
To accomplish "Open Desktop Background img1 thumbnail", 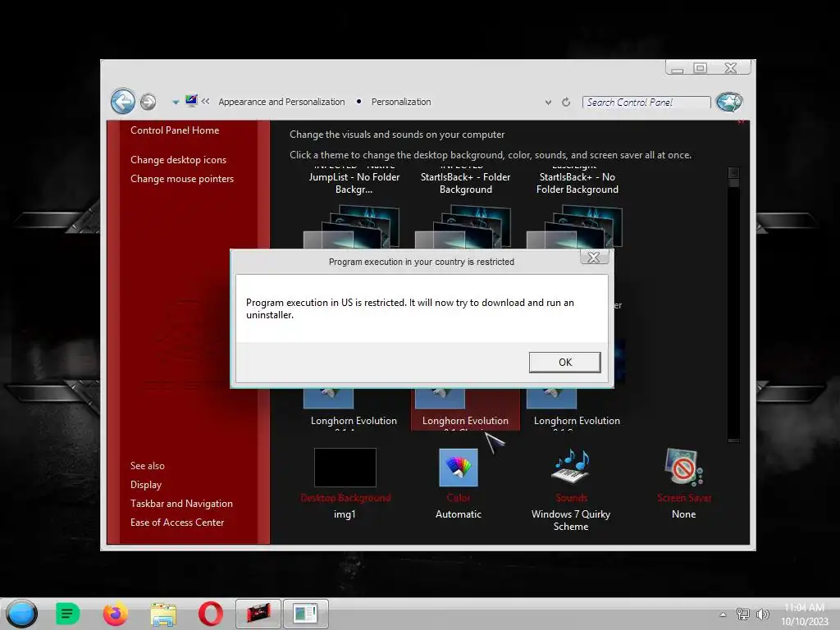I will [345, 468].
